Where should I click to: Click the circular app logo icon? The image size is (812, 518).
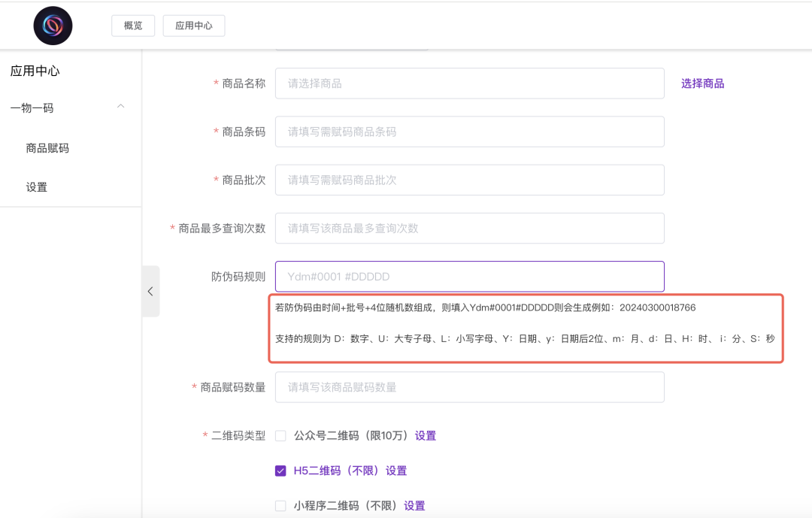pyautogui.click(x=53, y=26)
